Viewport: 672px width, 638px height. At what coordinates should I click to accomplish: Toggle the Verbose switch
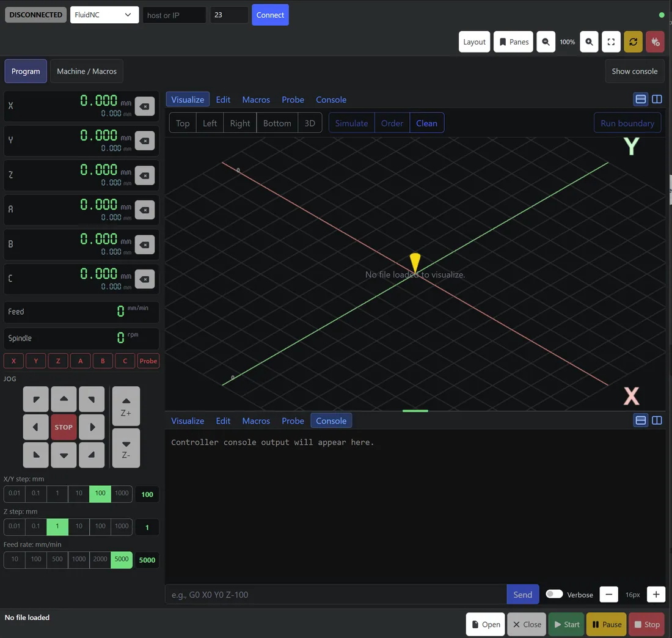[553, 594]
